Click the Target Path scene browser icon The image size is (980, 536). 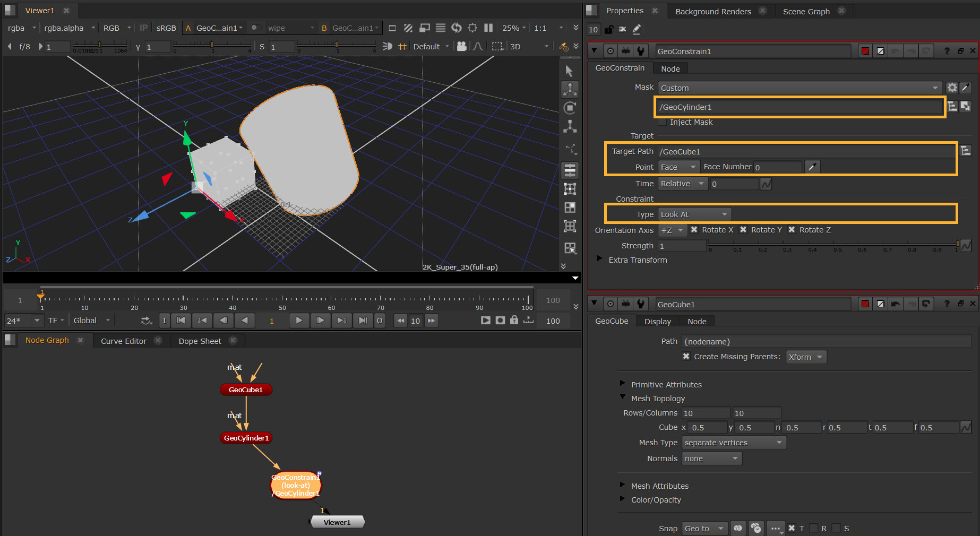pyautogui.click(x=966, y=151)
